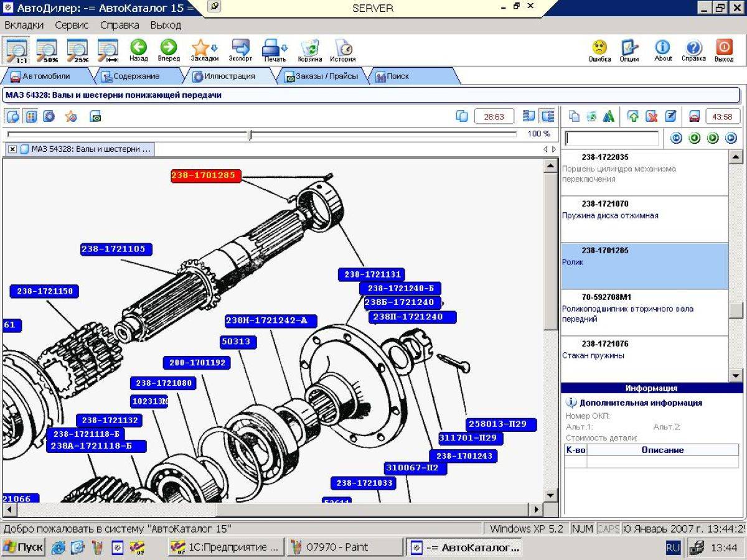Open Экспорт tool
Image resolution: width=747 pixels, height=560 pixels.
[x=240, y=50]
